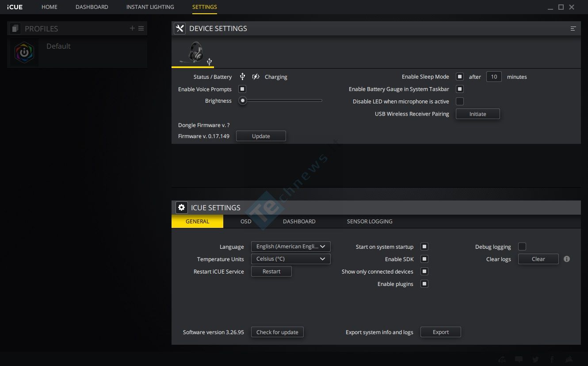Viewport: 588px width, 366px height.
Task: Enable Disable LED when microphone is active
Action: coord(460,101)
